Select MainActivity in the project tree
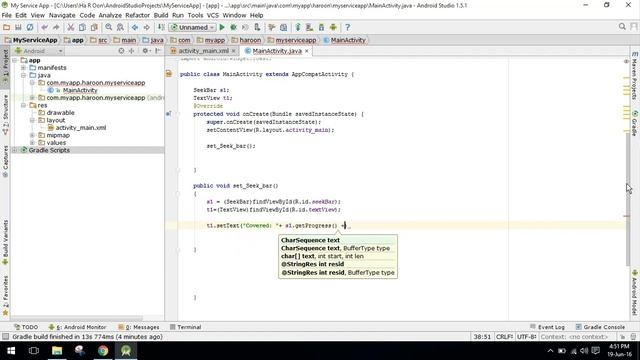Viewport: 640px width, 360px height. click(80, 90)
